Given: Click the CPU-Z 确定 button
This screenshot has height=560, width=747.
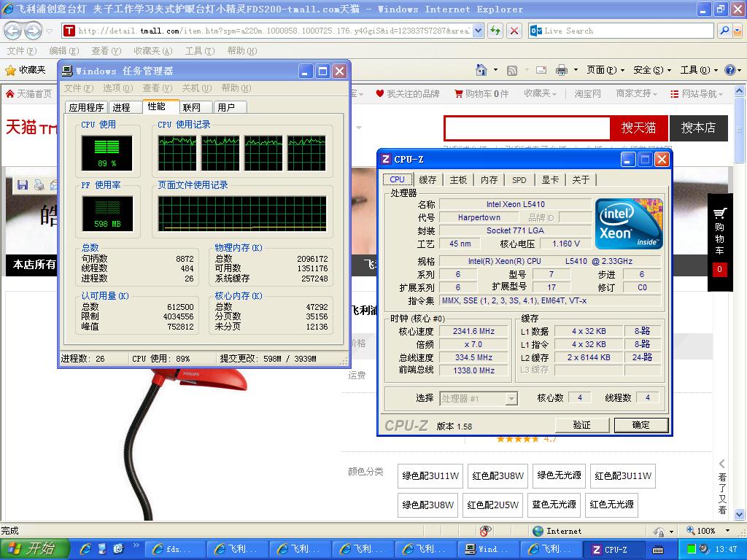Looking at the screenshot, I should (640, 425).
